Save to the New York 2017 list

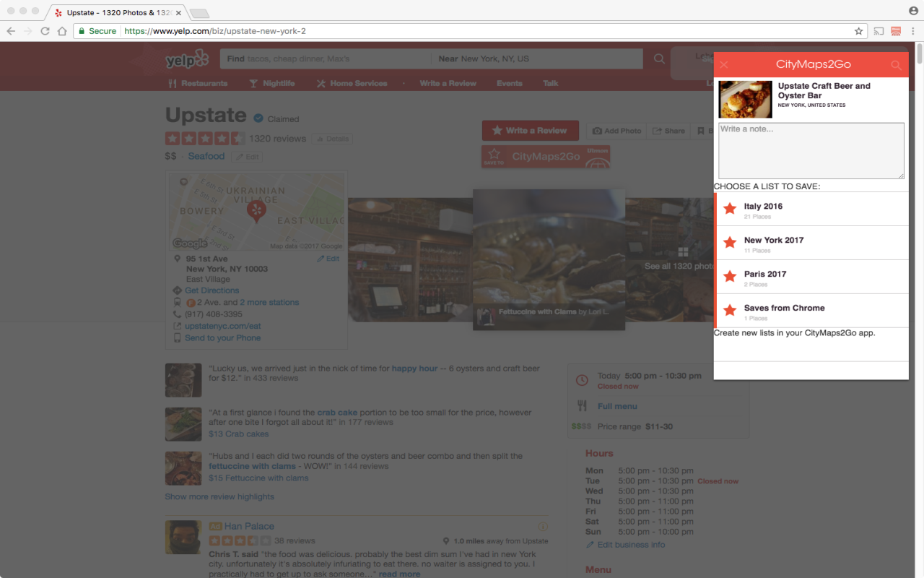(x=811, y=243)
